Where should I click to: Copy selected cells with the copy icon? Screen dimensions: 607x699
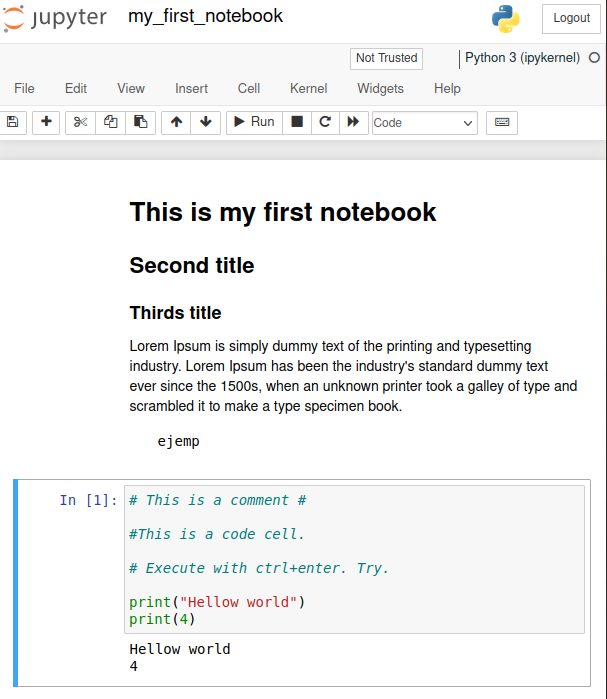point(111,122)
